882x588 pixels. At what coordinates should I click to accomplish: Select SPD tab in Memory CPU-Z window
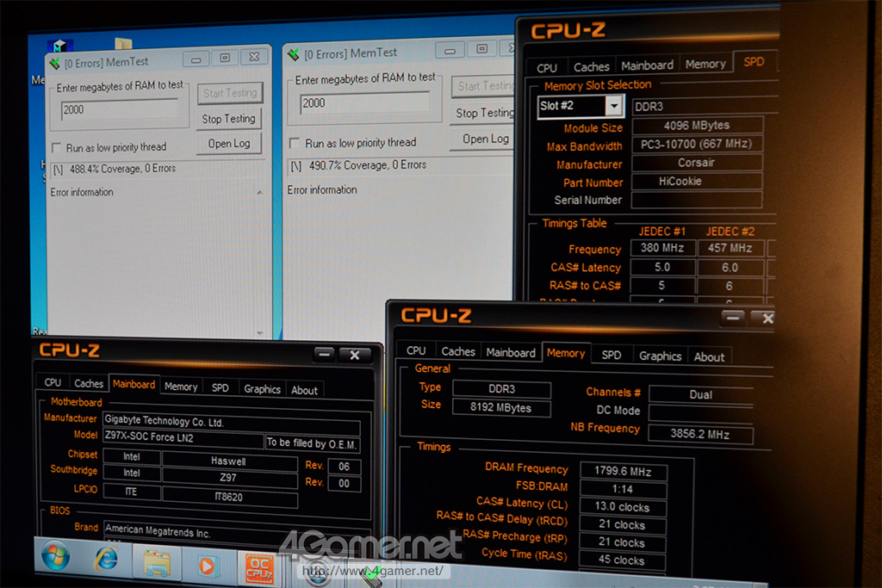(612, 355)
